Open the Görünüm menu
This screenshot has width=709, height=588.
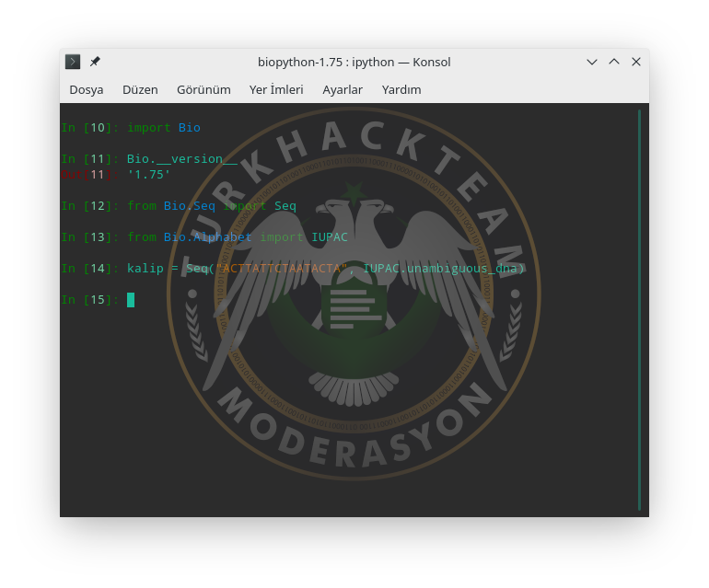click(203, 90)
